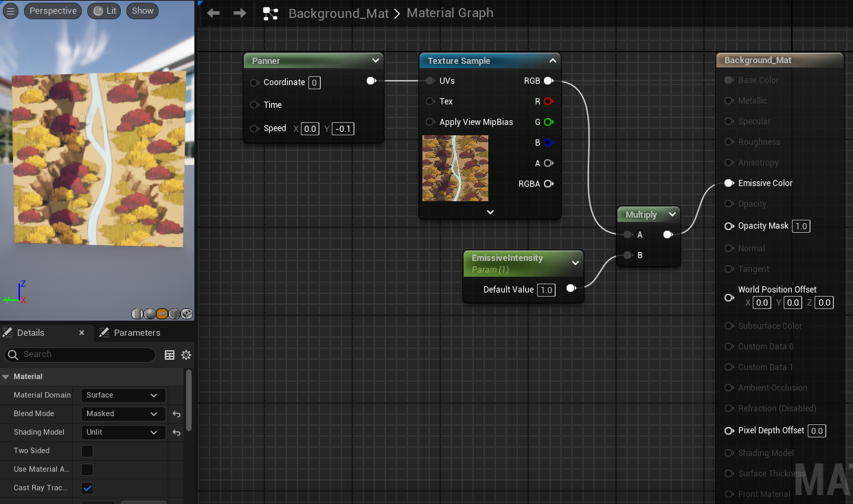This screenshot has width=853, height=504.
Task: Click the EmissiveIntensity output pin
Action: pyautogui.click(x=571, y=288)
